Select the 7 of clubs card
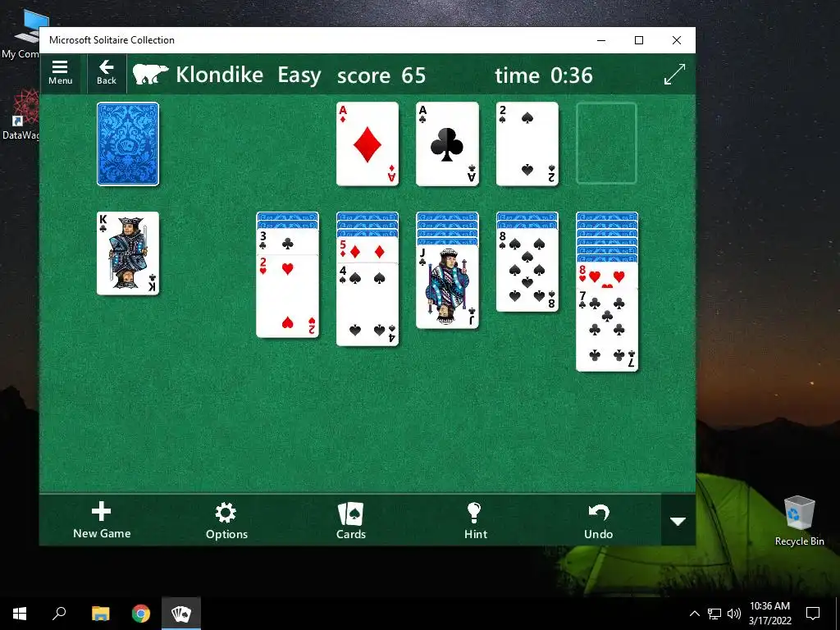Screen dimensions: 840x630 click(x=607, y=330)
